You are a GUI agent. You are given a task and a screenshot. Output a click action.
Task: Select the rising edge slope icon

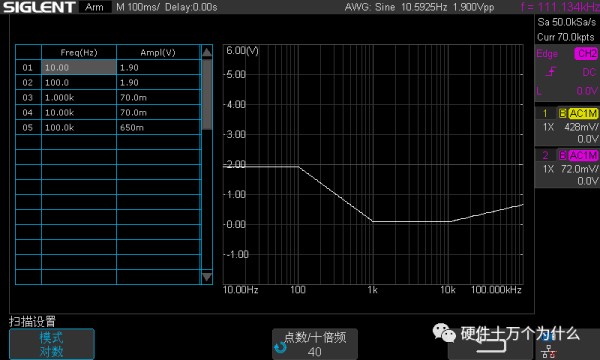point(550,72)
